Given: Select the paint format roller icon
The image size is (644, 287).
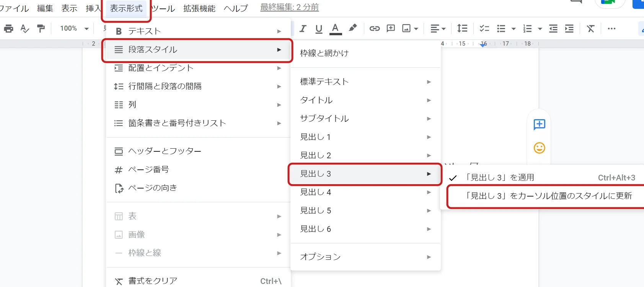Looking at the screenshot, I should (41, 28).
